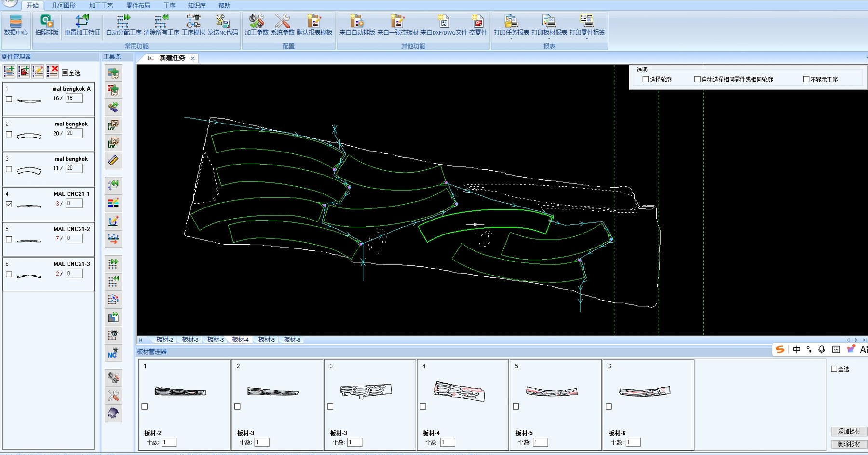This screenshot has width=868, height=455.
Task: Select 板材-6 sheet tab
Action: tap(292, 340)
